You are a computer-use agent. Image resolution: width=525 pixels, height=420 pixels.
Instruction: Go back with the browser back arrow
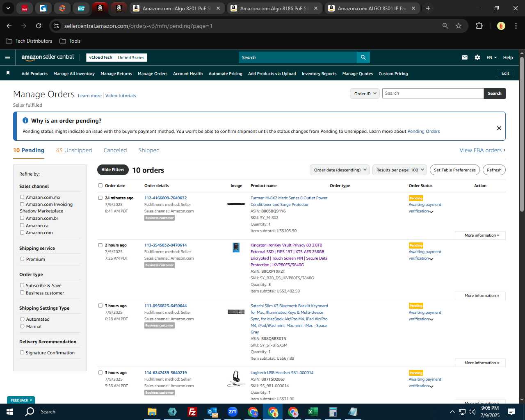9,26
